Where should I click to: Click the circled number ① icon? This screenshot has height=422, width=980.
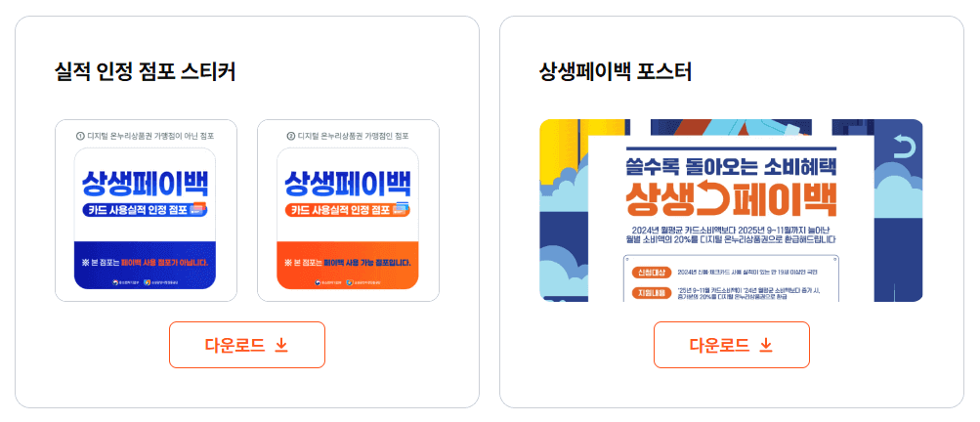[80, 136]
